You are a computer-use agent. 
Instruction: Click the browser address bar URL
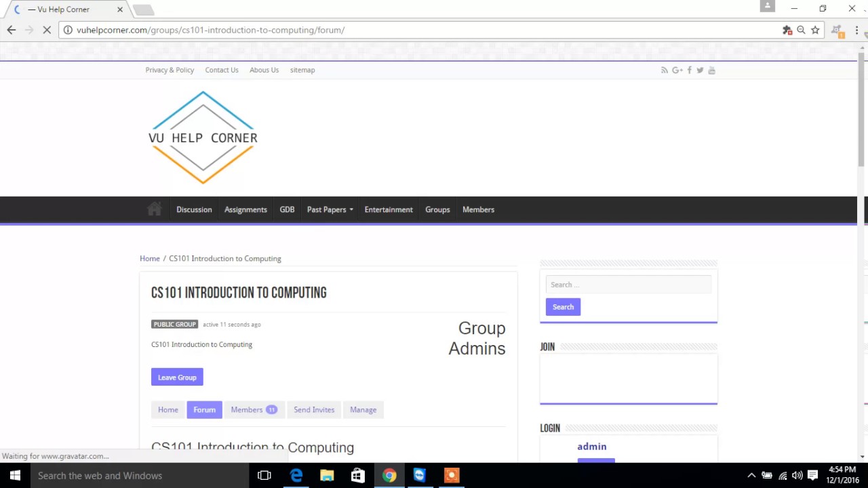[x=210, y=30]
